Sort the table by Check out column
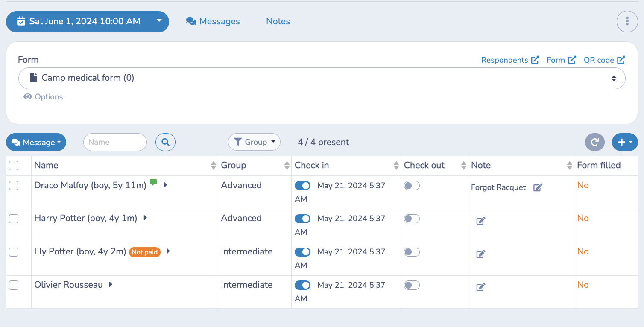This screenshot has width=644, height=327. 464,166
